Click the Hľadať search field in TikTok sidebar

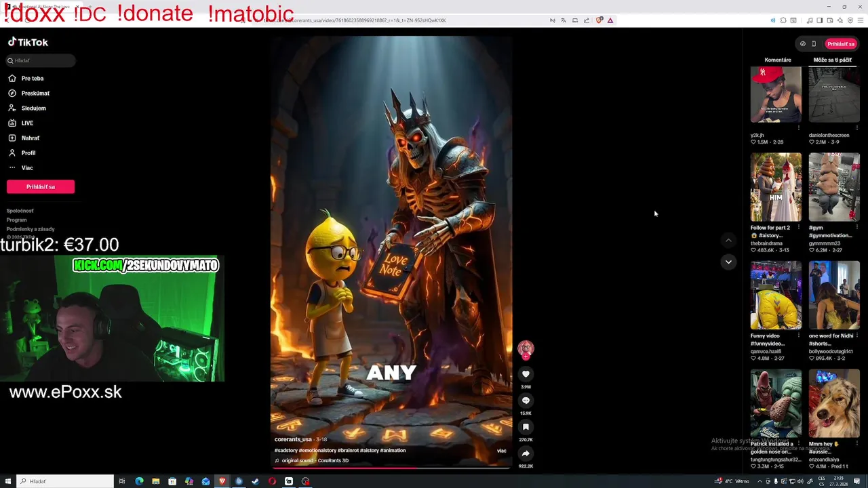(41, 60)
